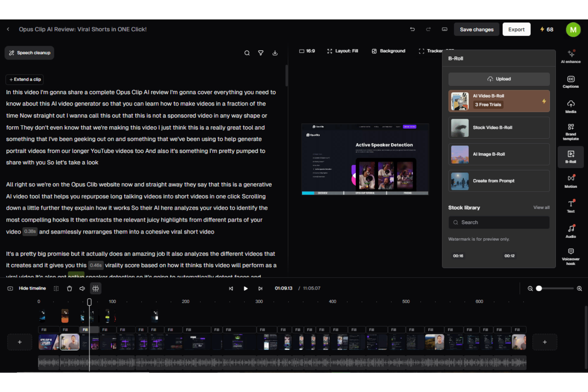Toggle the timeline snapping button

tap(96, 289)
